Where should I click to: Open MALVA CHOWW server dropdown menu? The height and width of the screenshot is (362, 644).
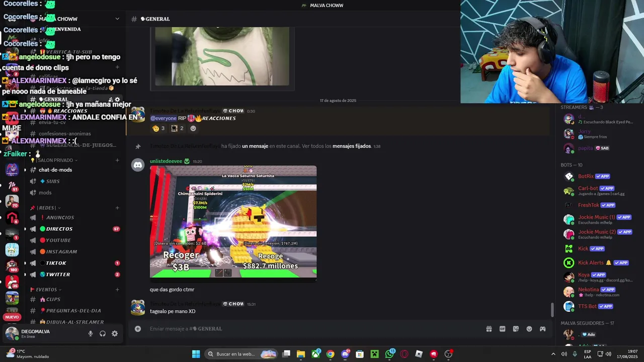[117, 19]
